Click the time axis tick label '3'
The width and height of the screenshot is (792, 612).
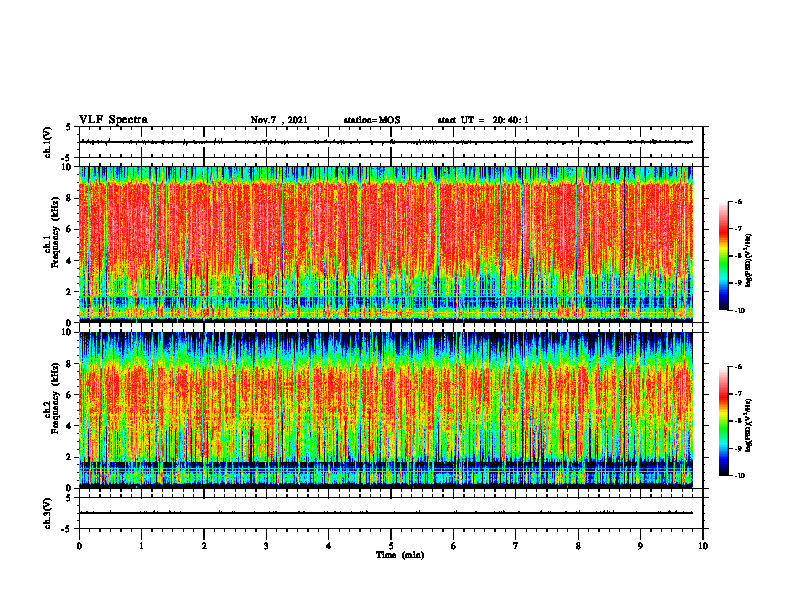[x=266, y=546]
